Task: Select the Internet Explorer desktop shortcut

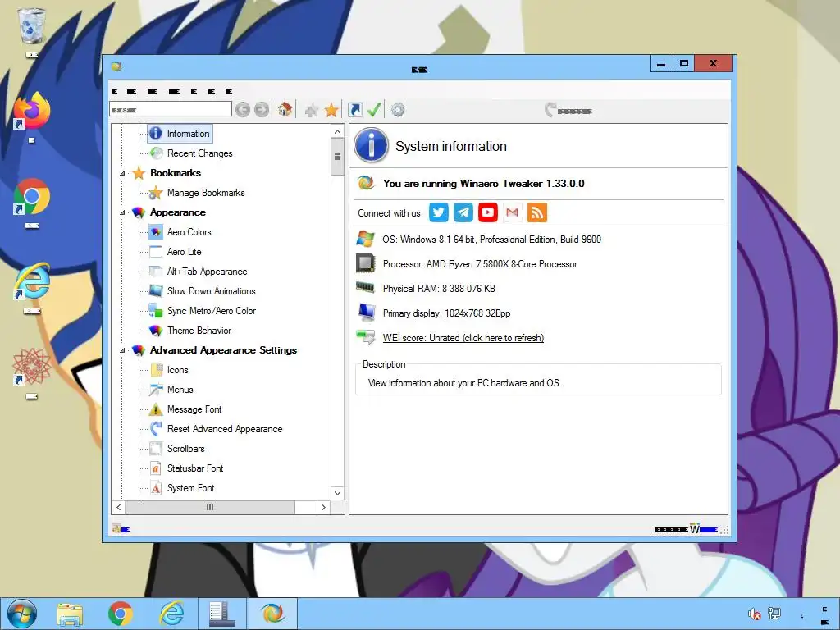Action: coord(32,281)
